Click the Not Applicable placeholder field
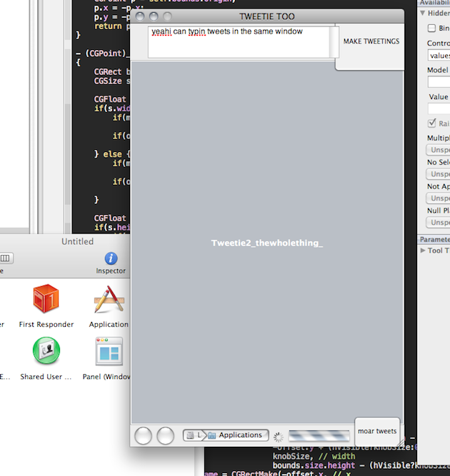This screenshot has width=450, height=476. pyautogui.click(x=438, y=198)
